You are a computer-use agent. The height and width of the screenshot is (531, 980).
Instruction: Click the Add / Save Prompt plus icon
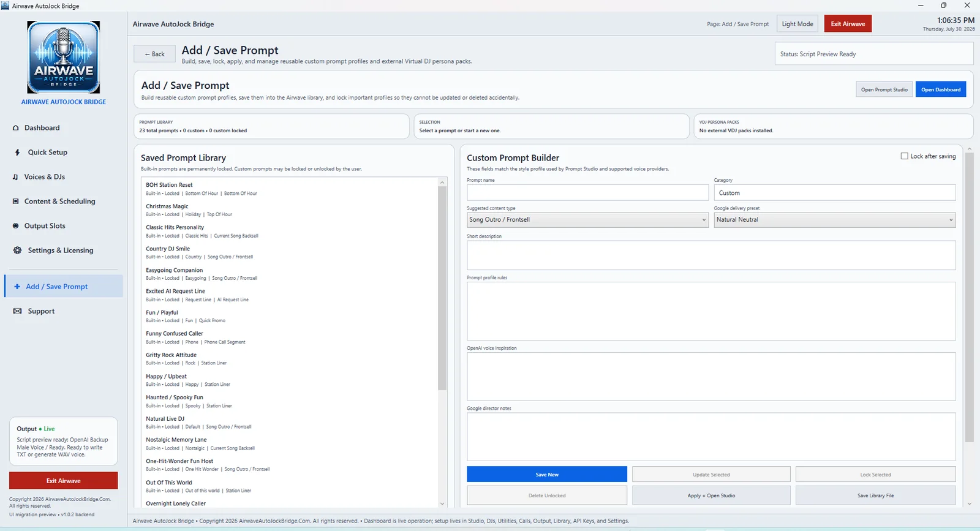(17, 287)
